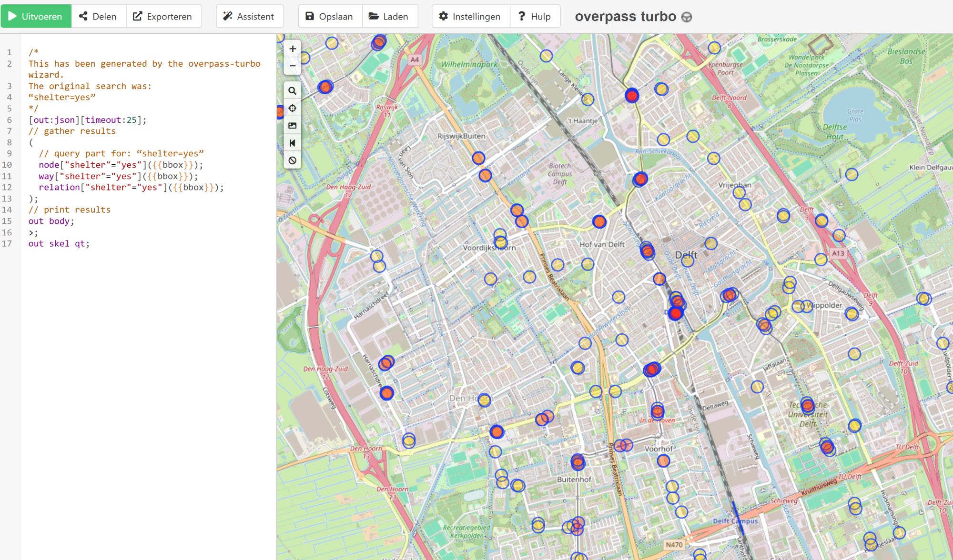The image size is (953, 560).
Task: Click the RijswijkBuiten label on map
Action: tap(461, 136)
